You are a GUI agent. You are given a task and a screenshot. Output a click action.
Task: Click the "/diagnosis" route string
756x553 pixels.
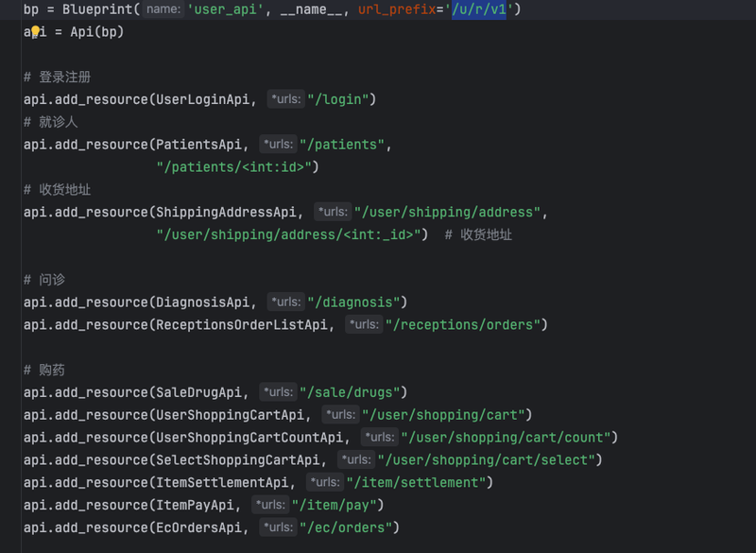point(353,302)
